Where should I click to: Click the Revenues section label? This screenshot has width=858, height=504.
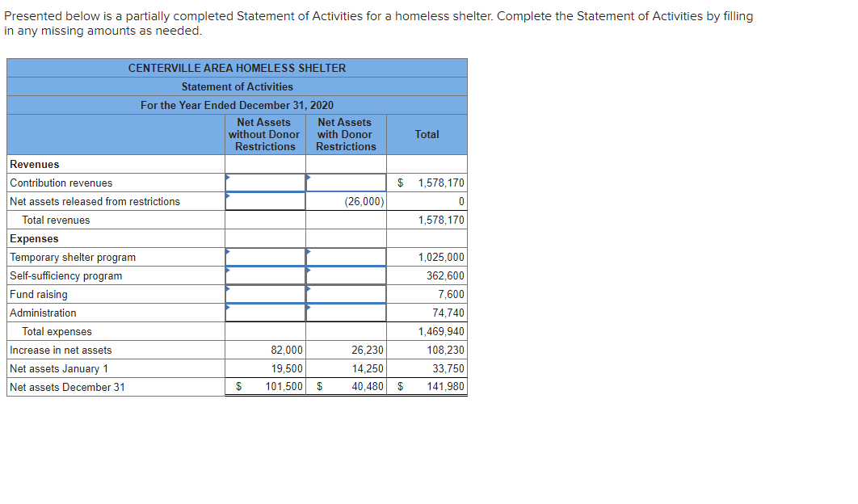(35, 164)
